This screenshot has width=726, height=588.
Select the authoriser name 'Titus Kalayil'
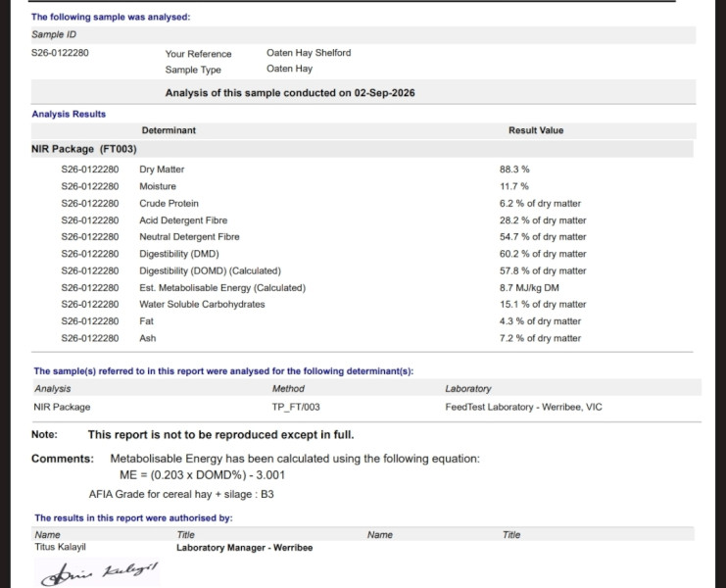tap(60, 547)
